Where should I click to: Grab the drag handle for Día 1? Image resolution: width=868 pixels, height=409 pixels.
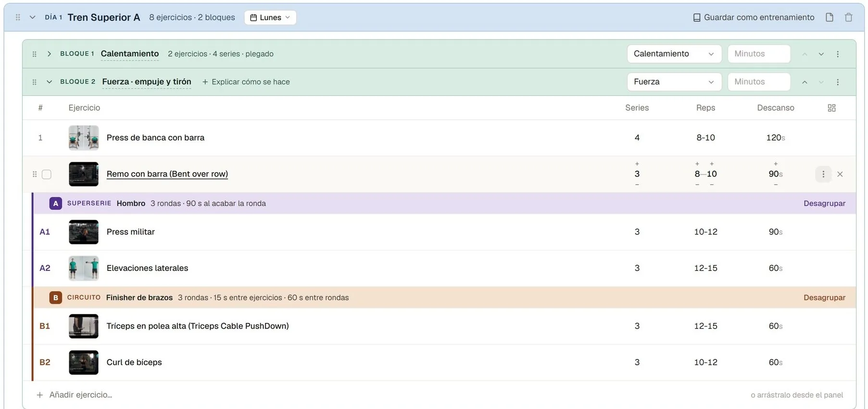pyautogui.click(x=18, y=17)
